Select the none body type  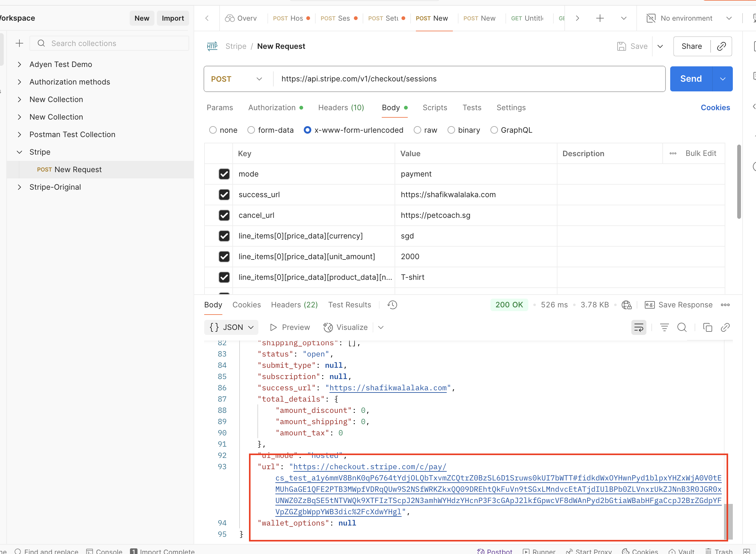tap(213, 130)
